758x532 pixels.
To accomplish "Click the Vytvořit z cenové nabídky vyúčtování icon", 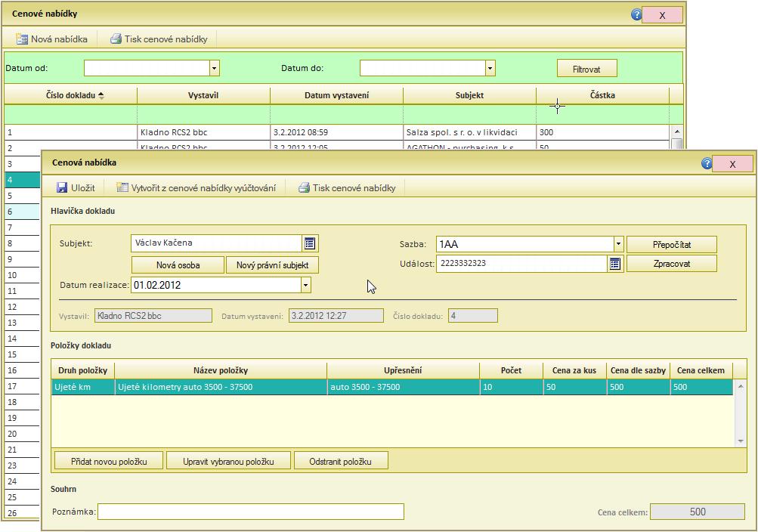I will point(122,187).
